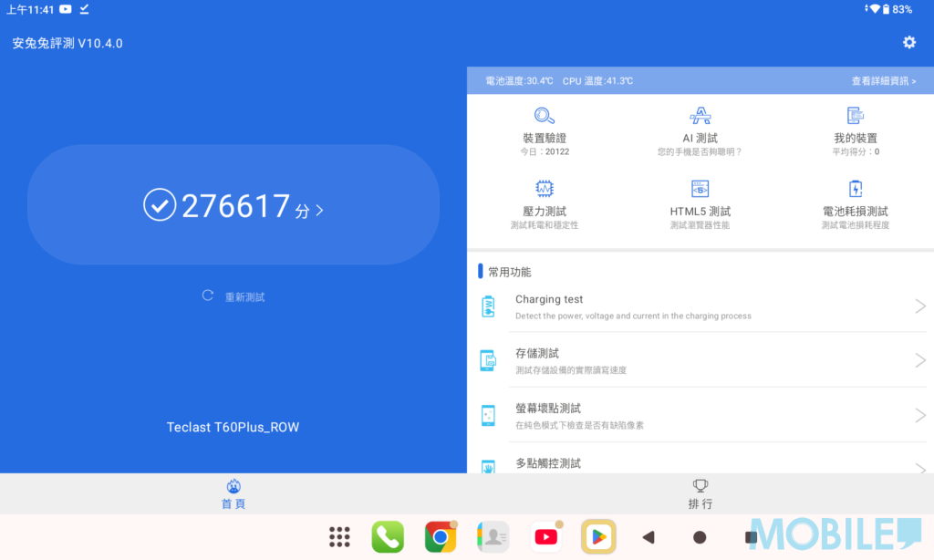Open the HTML5 測試 icon
Screen dimensions: 934x560
pos(700,190)
